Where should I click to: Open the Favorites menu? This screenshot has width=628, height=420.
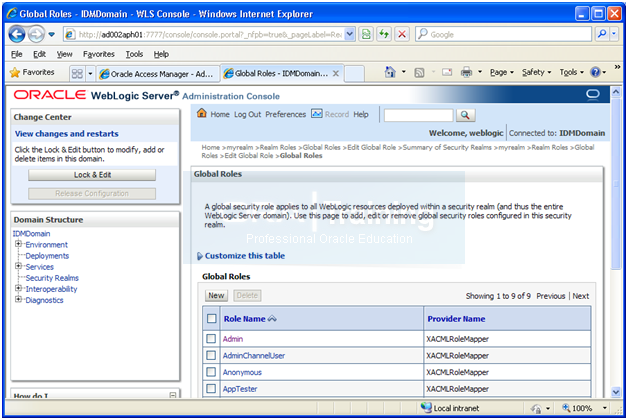click(99, 54)
